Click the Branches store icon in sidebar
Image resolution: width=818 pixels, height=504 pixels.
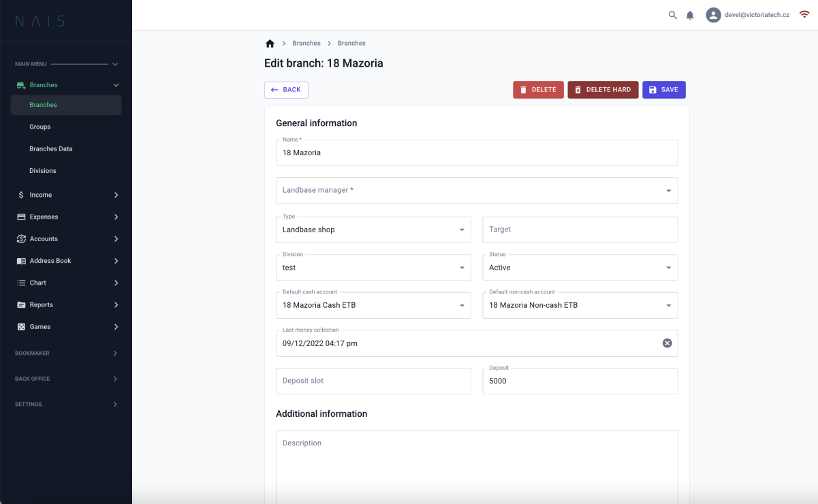pyautogui.click(x=21, y=85)
